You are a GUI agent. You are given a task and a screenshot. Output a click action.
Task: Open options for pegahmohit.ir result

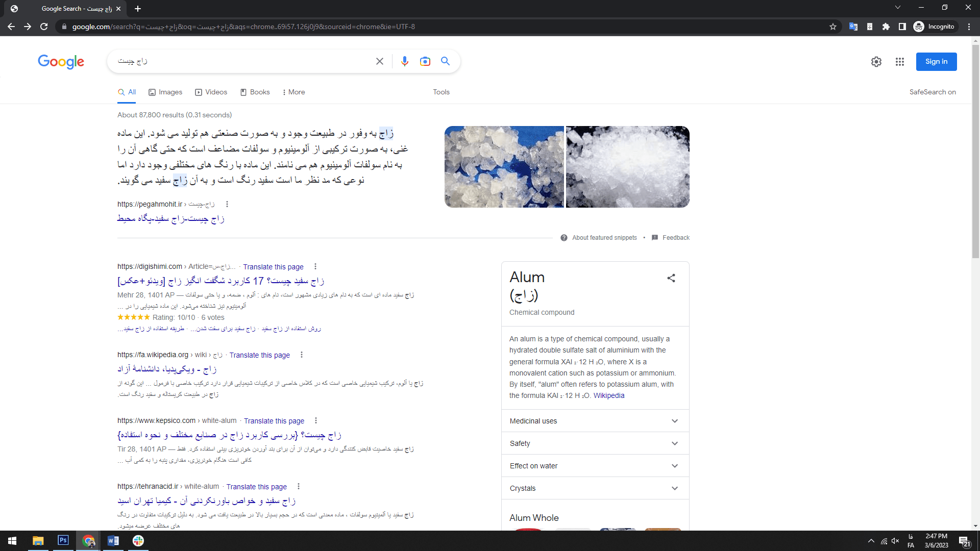227,204
